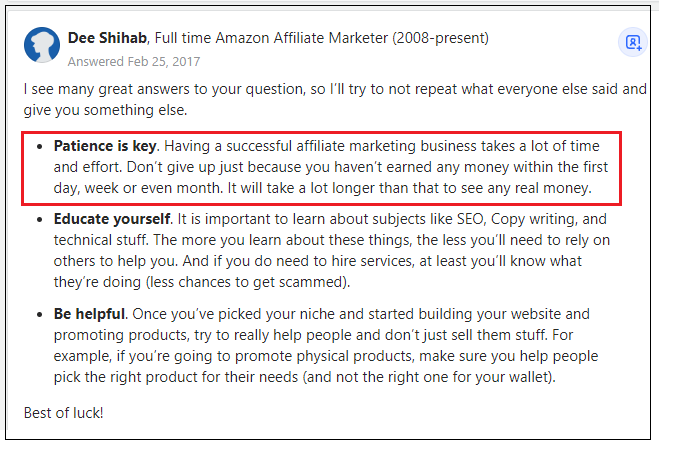Click the "(2008-present)" date range text
This screenshot has width=680, height=470.
[x=441, y=38]
